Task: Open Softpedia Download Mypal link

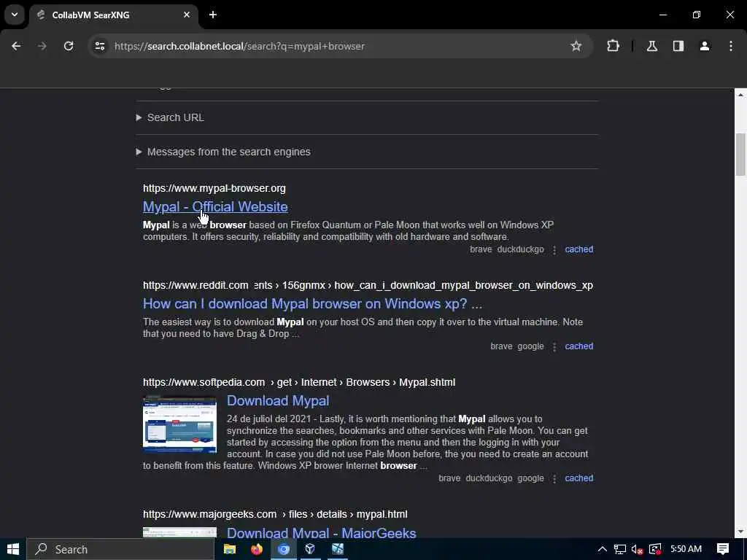Action: point(278,401)
